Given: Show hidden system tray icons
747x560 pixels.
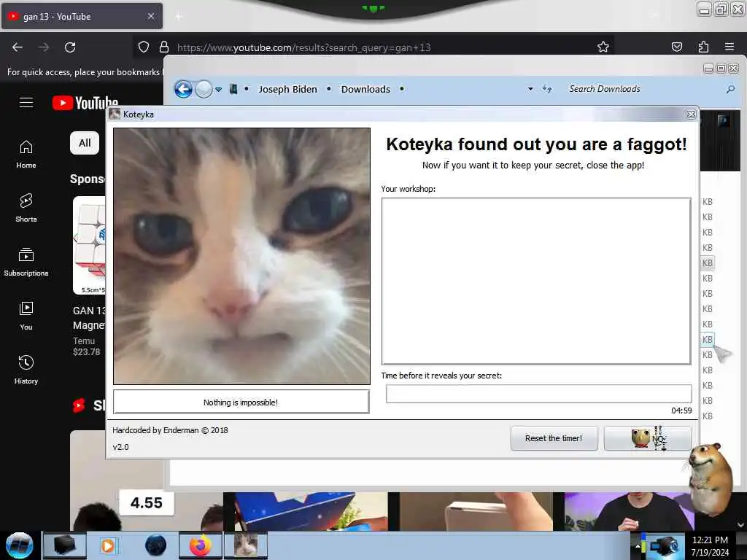Looking at the screenshot, I should click(x=637, y=546).
